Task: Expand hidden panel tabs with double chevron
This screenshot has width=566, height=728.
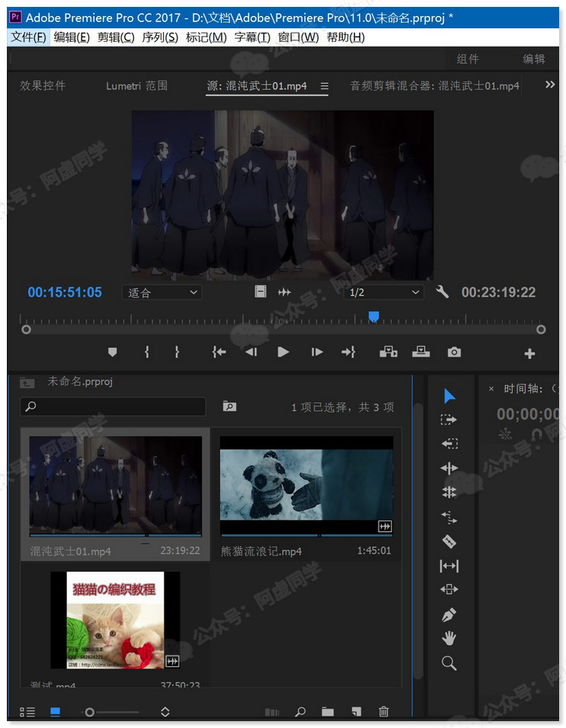Action: coord(550,85)
